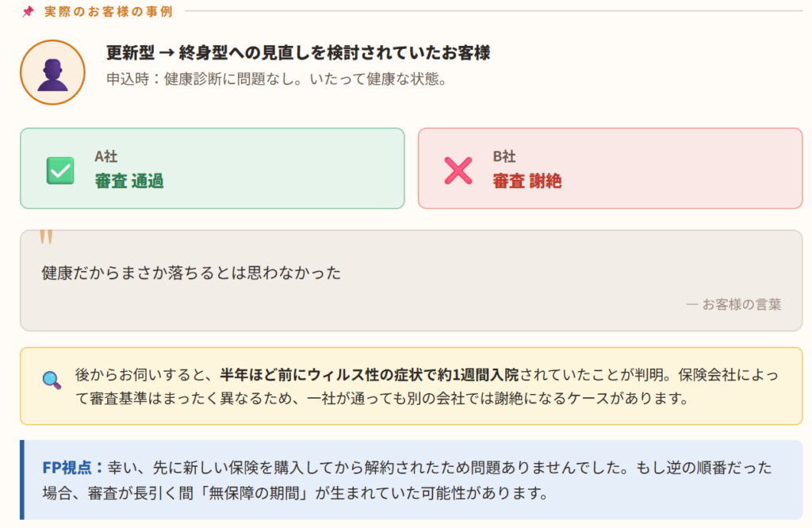Click the magnifying glass icon in yellow box
The image size is (812, 528).
(x=52, y=380)
